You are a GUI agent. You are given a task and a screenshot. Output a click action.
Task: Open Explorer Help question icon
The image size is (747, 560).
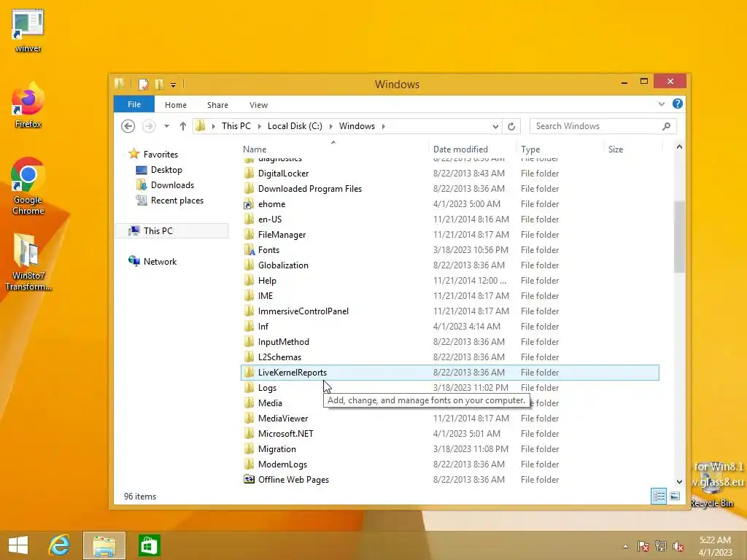point(678,104)
